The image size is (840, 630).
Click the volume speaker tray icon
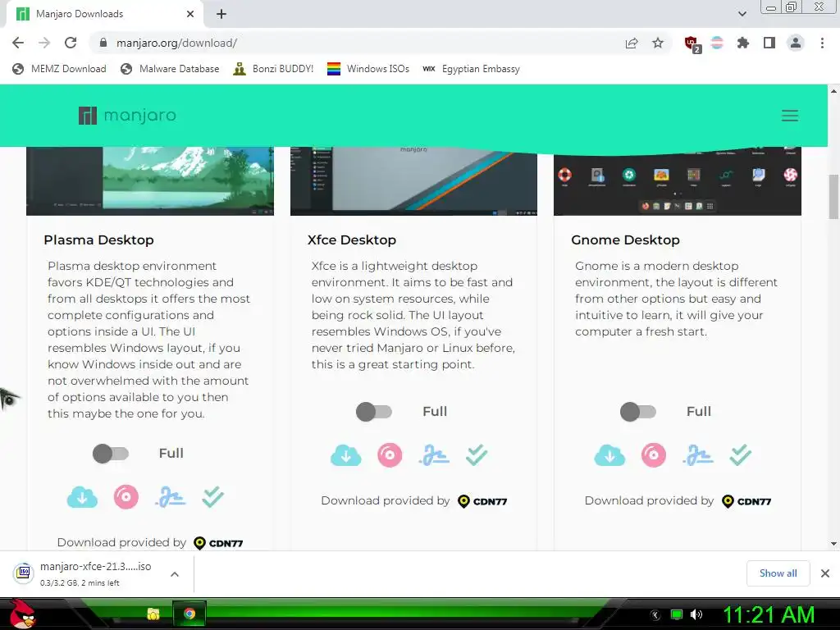[x=696, y=614]
